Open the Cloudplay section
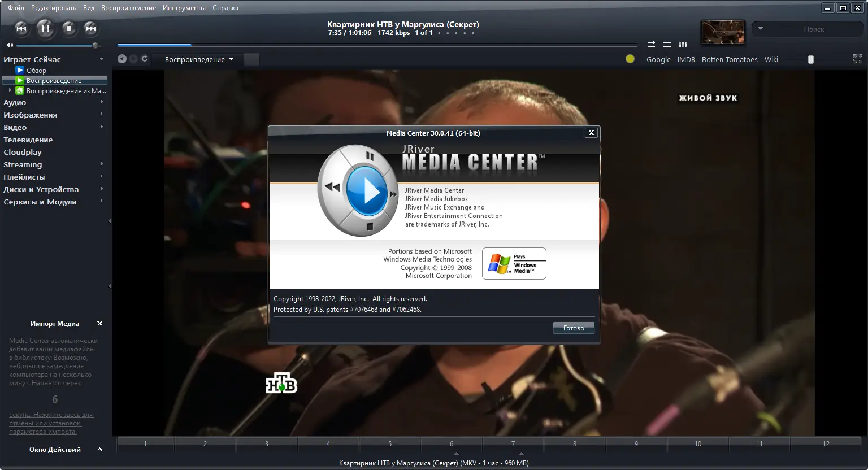The height and width of the screenshot is (470, 868). [x=23, y=152]
